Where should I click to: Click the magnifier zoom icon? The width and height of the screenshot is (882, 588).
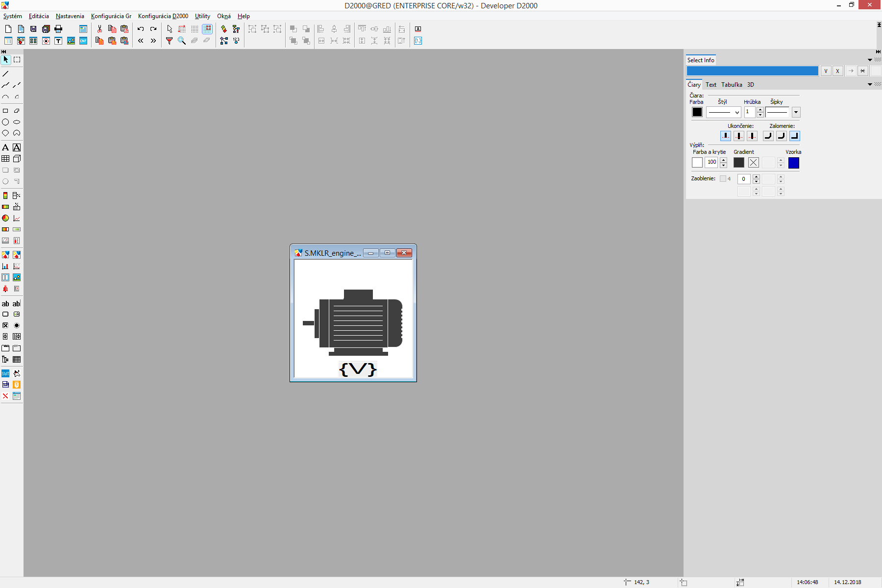[x=182, y=41]
